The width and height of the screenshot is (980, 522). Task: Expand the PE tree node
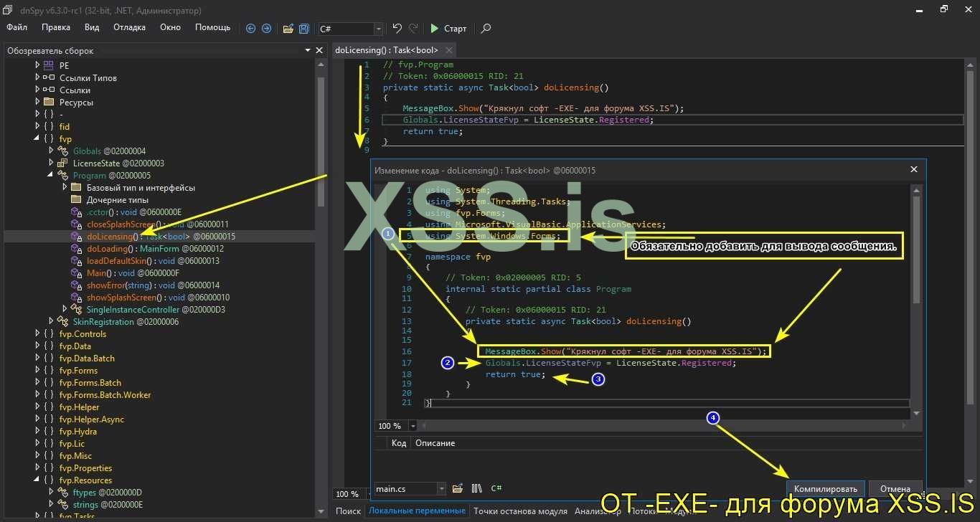pos(37,65)
